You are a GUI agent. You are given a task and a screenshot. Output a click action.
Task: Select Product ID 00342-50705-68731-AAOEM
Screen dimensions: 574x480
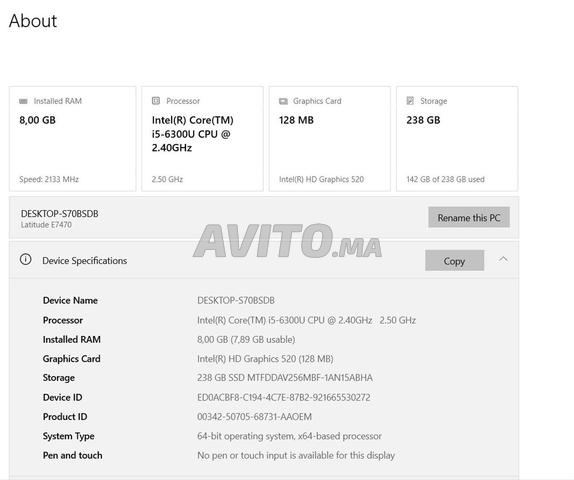[254, 417]
